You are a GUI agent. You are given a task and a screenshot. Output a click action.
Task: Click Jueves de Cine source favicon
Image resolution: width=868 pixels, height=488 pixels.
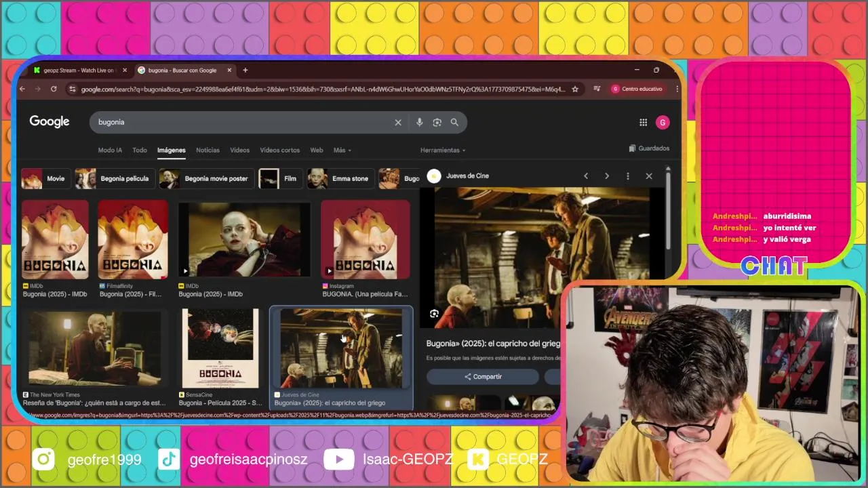434,176
